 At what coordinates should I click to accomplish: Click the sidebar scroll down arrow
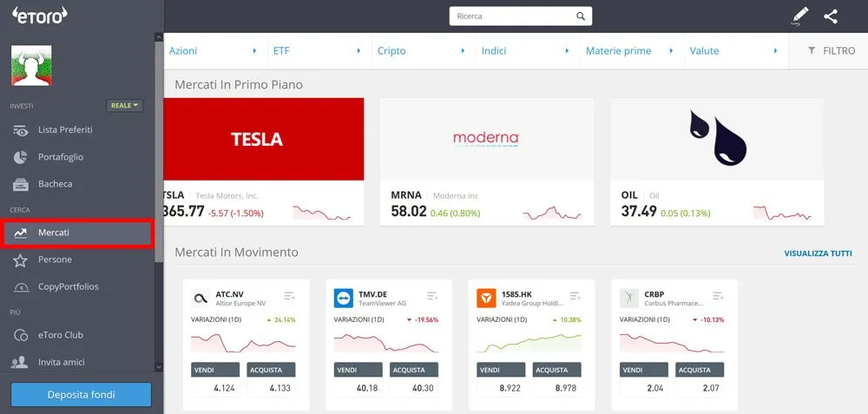[159, 366]
